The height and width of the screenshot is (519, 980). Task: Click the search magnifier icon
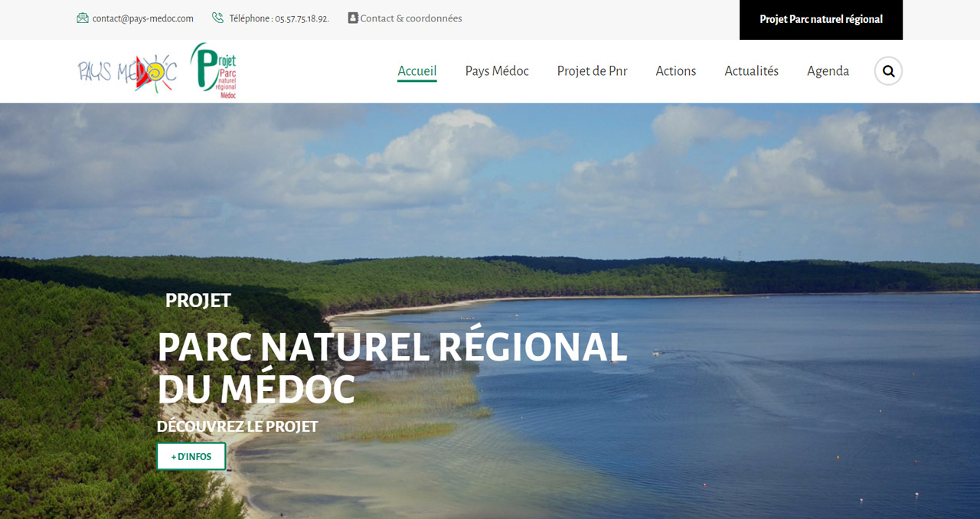[888, 71]
